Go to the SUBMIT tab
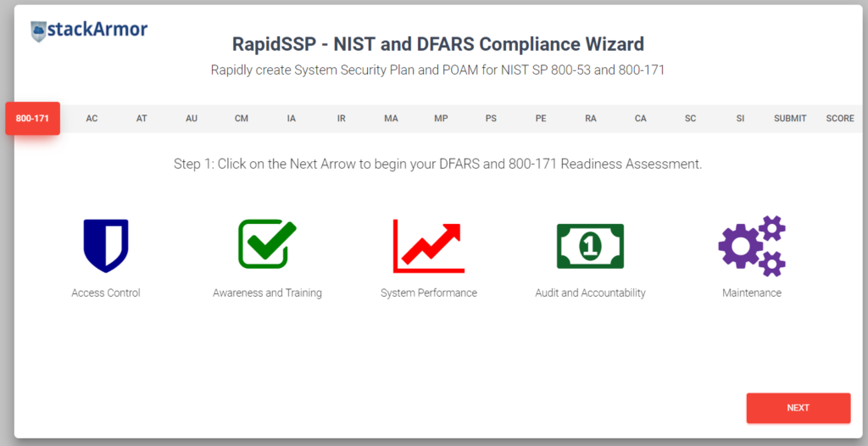 (x=790, y=119)
